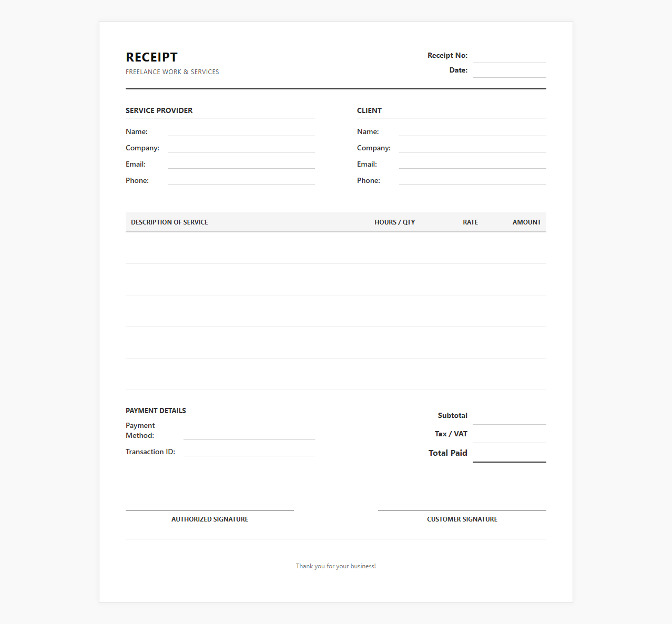
Task: Click the Tax / VAT value field
Action: (x=509, y=435)
